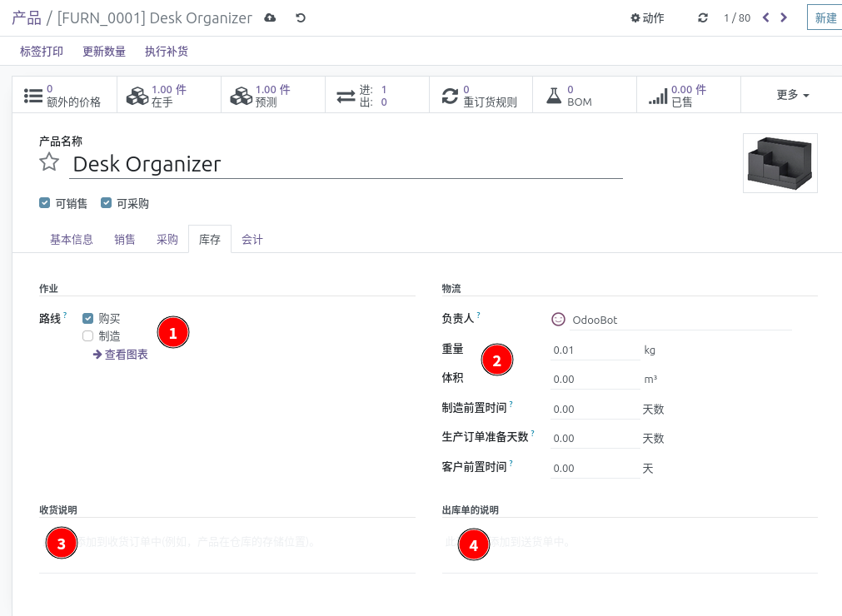Click the cloud save icon beside the title
The height and width of the screenshot is (616, 842).
[x=270, y=17]
